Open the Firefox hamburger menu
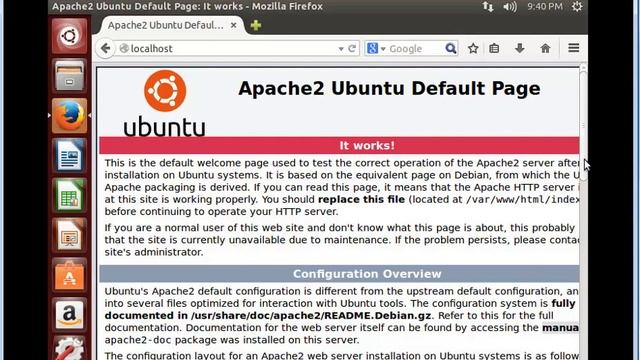 573,48
